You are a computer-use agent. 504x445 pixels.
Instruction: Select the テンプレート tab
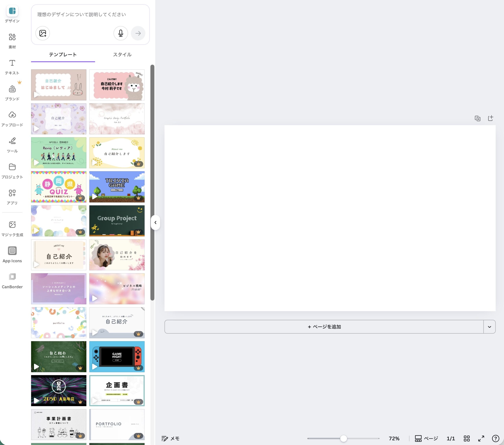tap(63, 54)
